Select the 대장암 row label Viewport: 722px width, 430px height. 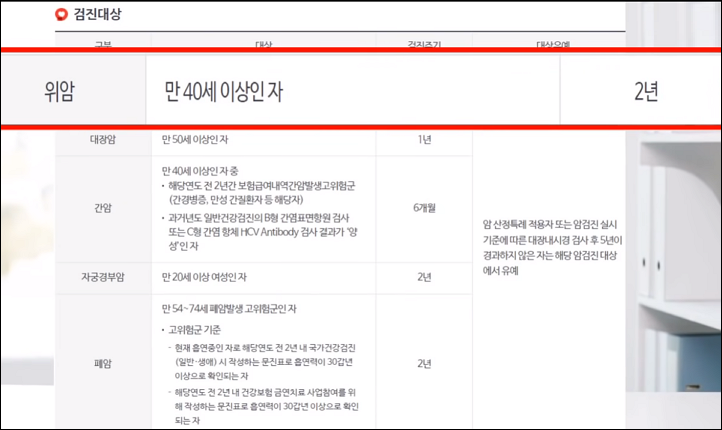103,139
